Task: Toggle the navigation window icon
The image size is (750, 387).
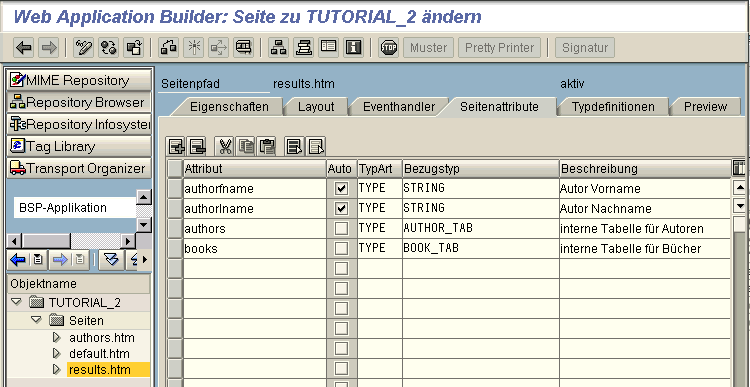Action: tap(304, 47)
